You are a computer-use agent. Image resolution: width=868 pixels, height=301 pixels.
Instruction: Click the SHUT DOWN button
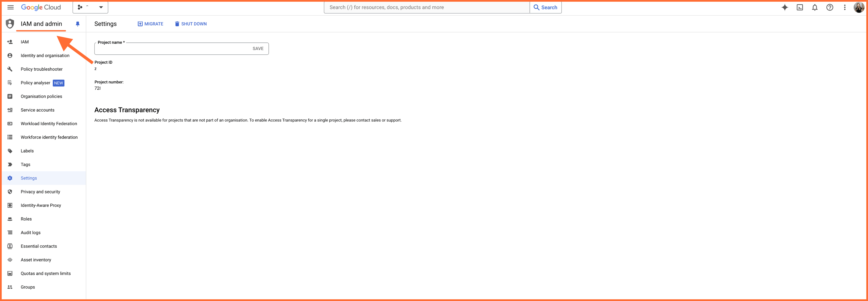[191, 24]
